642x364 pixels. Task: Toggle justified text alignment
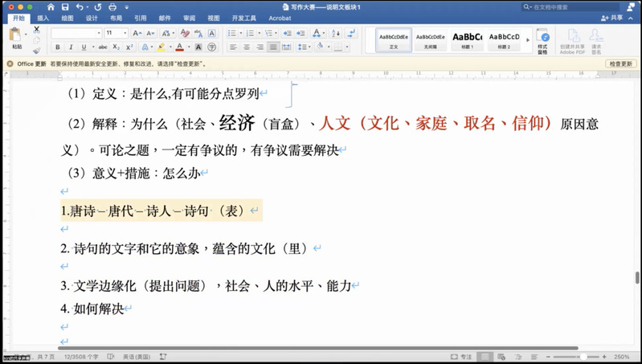click(x=274, y=47)
